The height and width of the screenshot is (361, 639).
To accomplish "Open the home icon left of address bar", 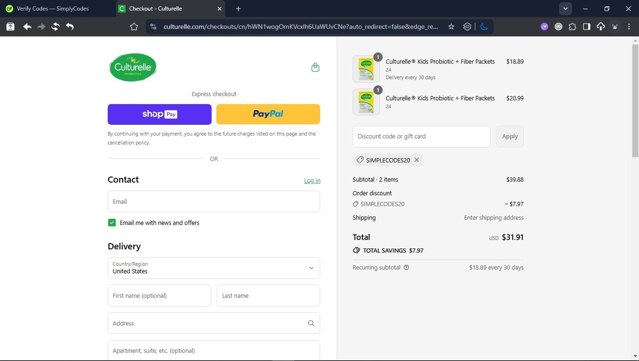I will pos(134,26).
